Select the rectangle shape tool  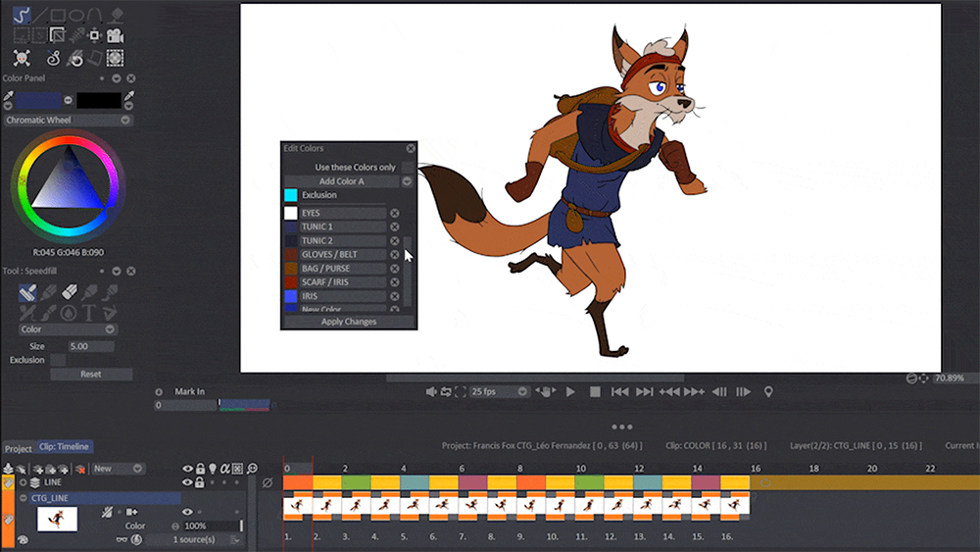(x=58, y=15)
